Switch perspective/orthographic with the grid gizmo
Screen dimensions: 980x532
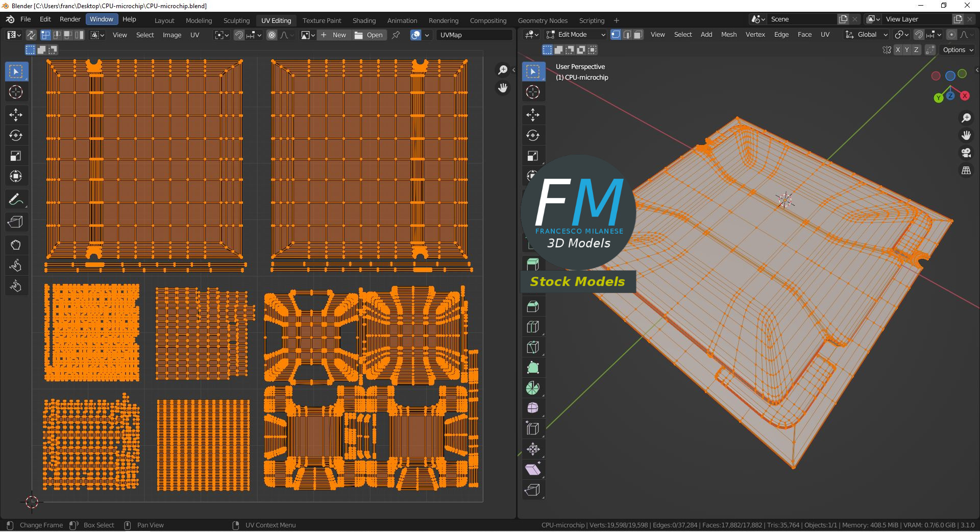[x=966, y=171]
